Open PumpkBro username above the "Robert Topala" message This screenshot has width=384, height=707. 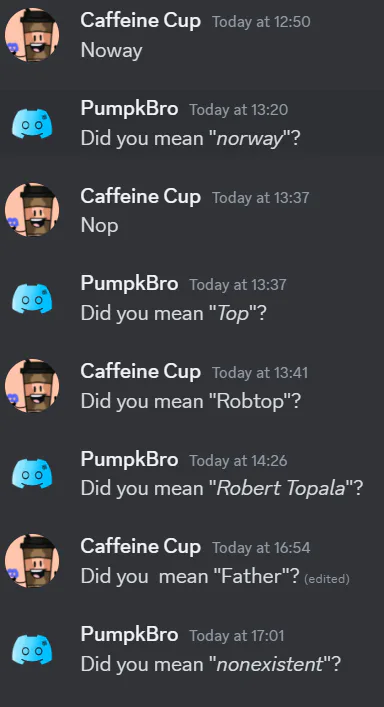coord(129,459)
